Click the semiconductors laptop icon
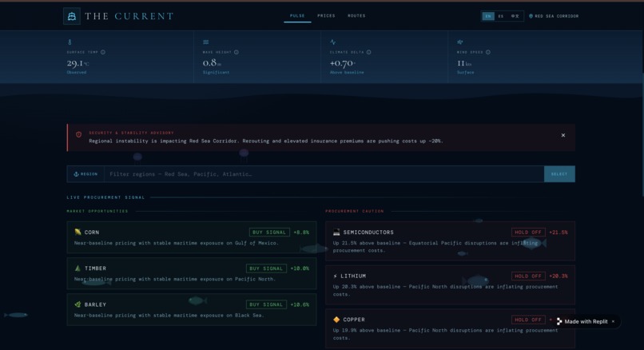This screenshot has width=644, height=350. (x=336, y=232)
